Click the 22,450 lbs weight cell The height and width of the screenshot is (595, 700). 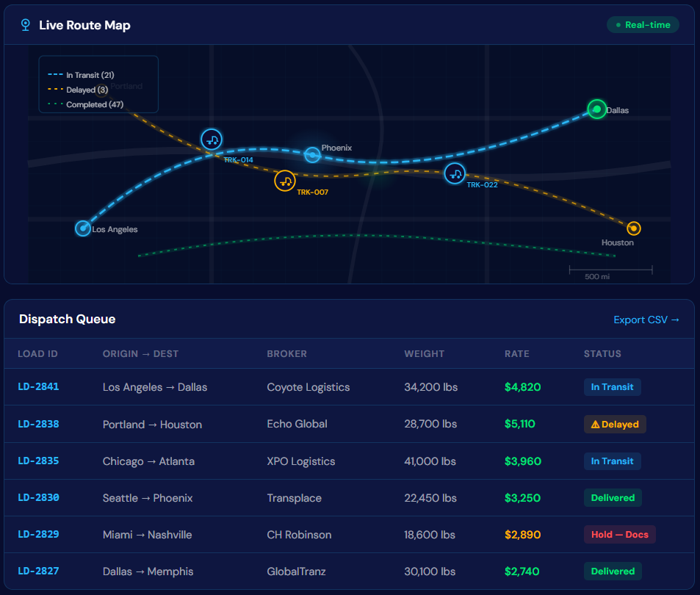[430, 498]
